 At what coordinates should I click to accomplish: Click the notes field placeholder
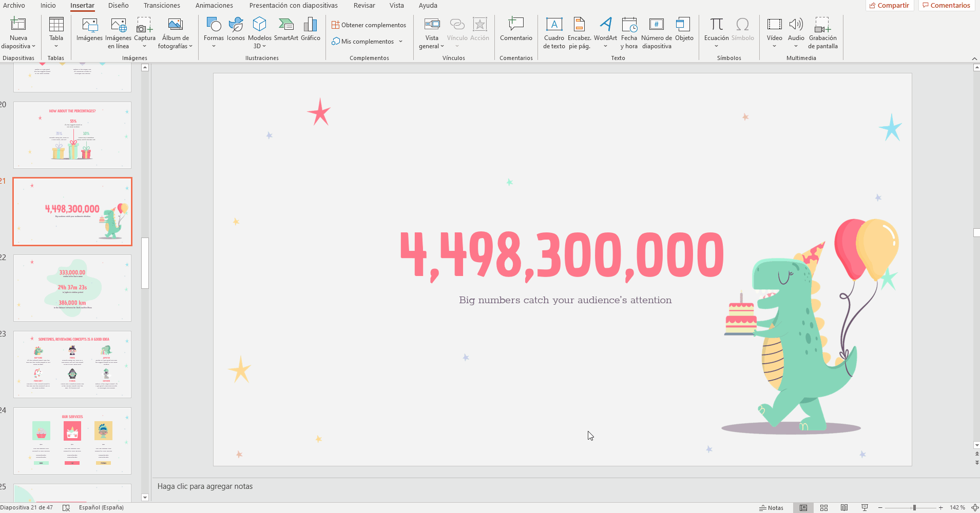[x=205, y=486]
